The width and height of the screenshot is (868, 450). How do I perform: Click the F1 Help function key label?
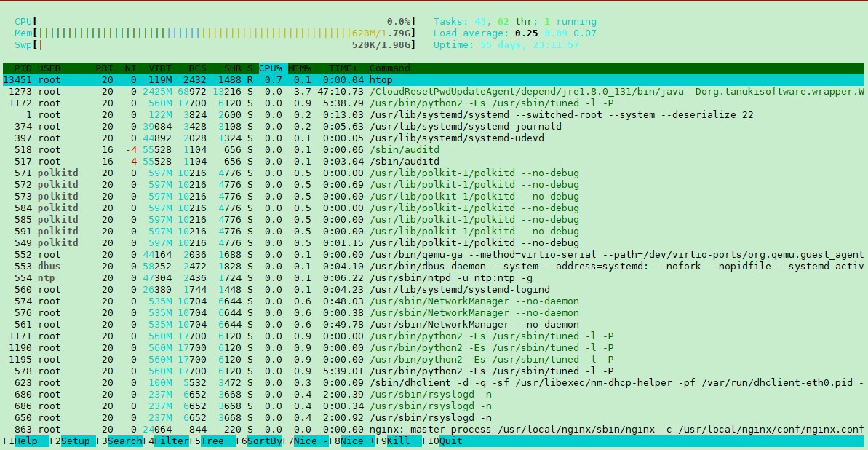[x=19, y=441]
